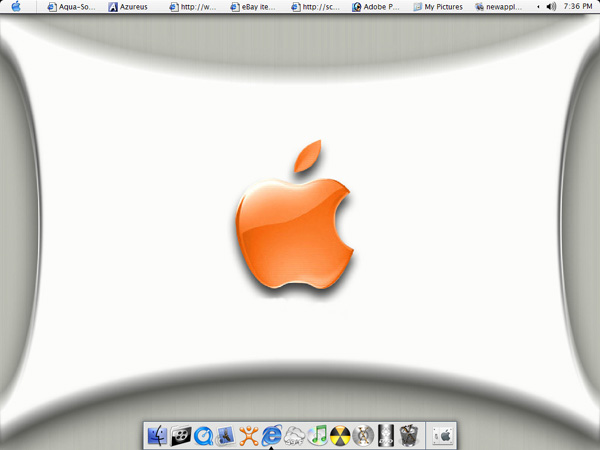Image resolution: width=600 pixels, height=450 pixels.
Task: Open System Preferences apple switch icon
Action: tap(442, 436)
